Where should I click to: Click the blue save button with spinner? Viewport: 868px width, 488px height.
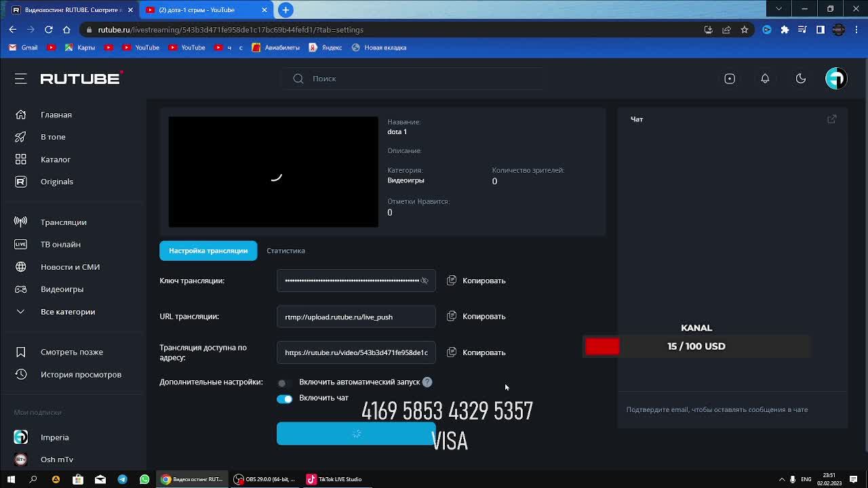tap(356, 434)
